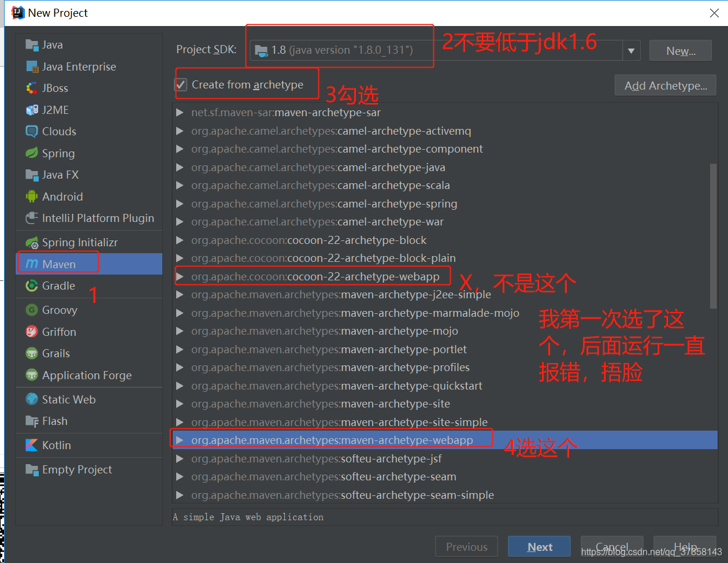This screenshot has height=563, width=728.
Task: Select camel-archetype-scala archetype
Action: 321,186
